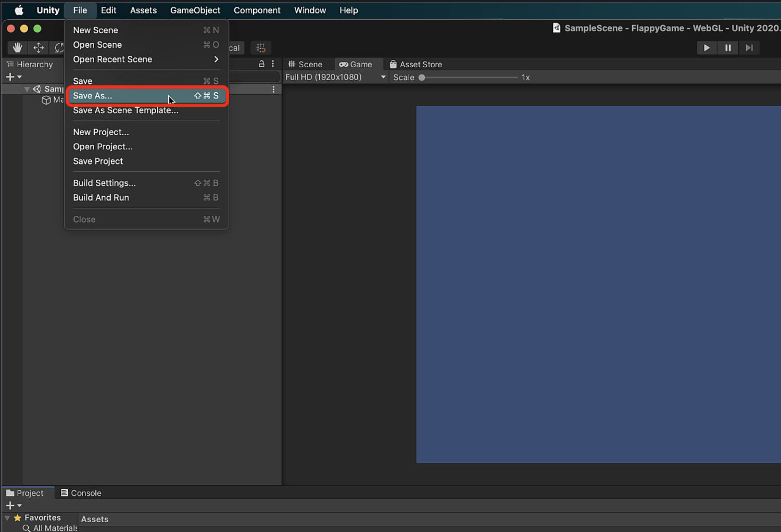Toggle the grid snapping icon

coord(261,48)
